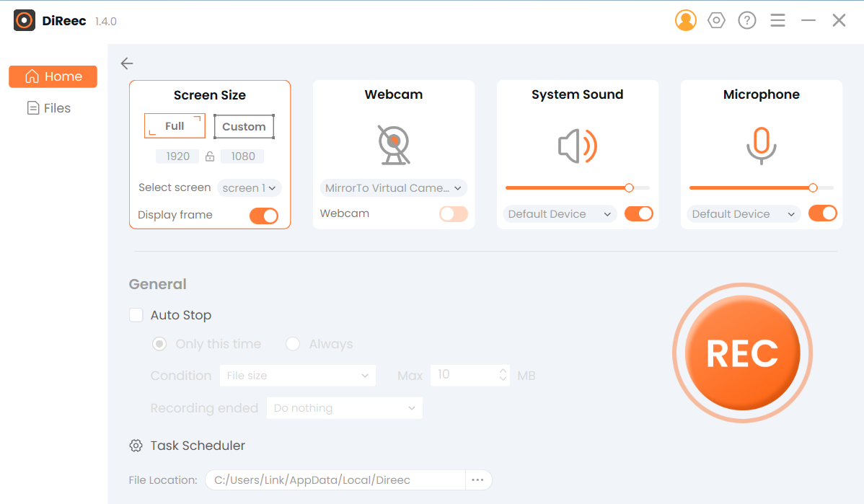The height and width of the screenshot is (504, 864).
Task: Close the DiReec window
Action: point(839,20)
